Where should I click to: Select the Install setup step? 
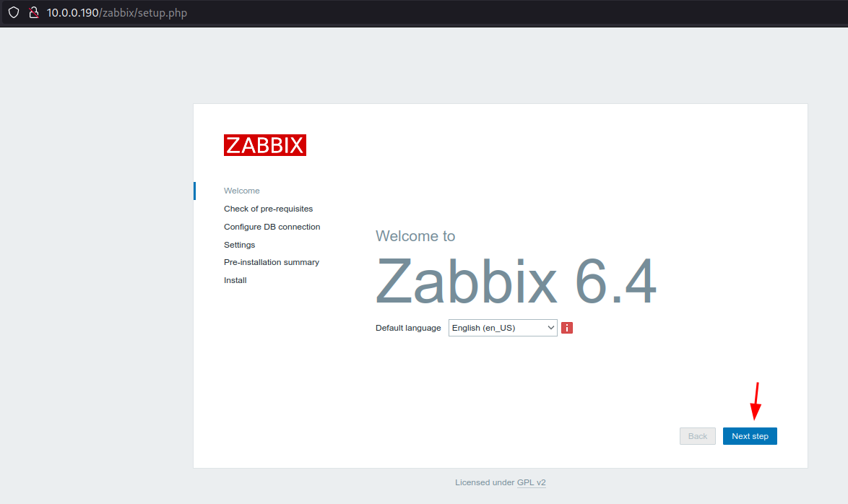(x=235, y=280)
